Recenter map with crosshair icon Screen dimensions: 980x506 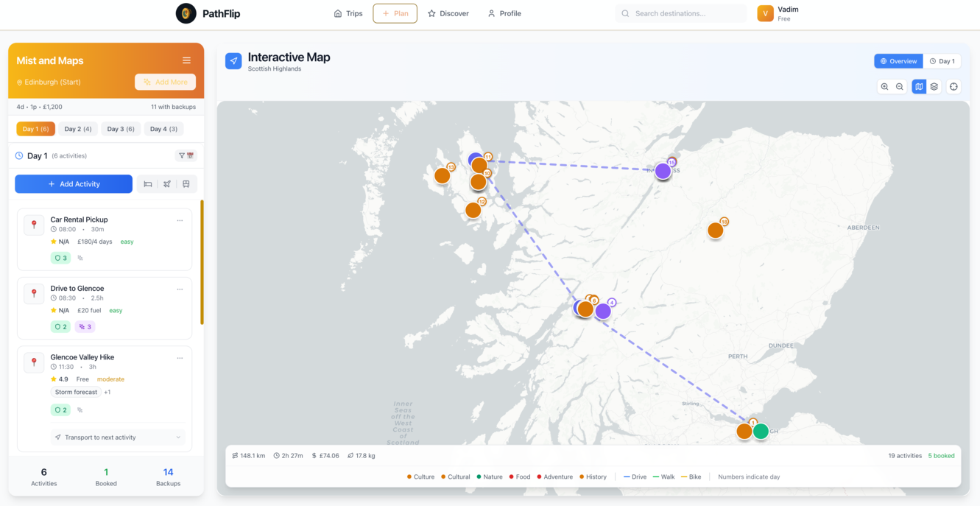(x=953, y=87)
